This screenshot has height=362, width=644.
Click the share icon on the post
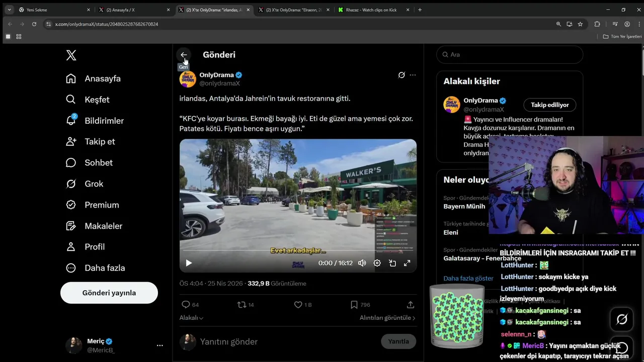pyautogui.click(x=411, y=305)
